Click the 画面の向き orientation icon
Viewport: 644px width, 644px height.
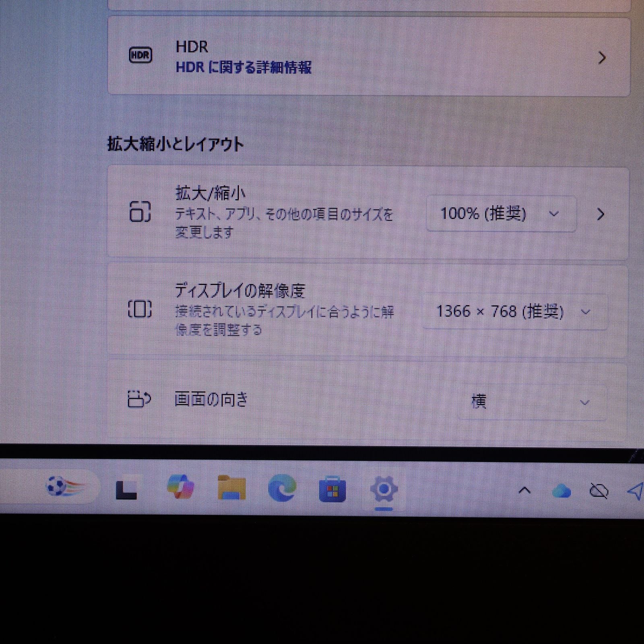click(139, 399)
